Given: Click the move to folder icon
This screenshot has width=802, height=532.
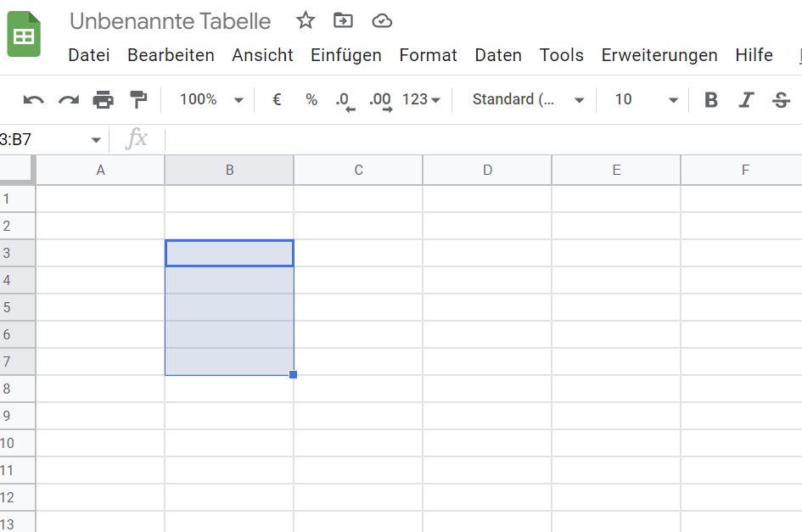Looking at the screenshot, I should pos(343,21).
